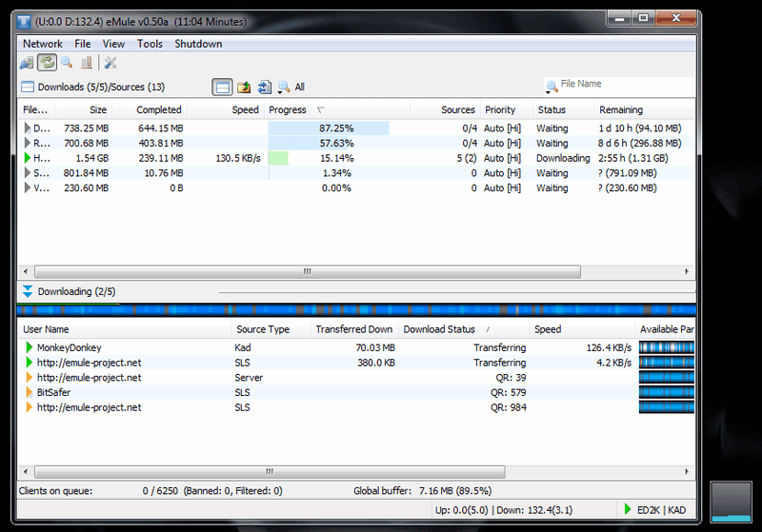The image size is (762, 532).
Task: Click the ED2K|KAD connection status icon
Action: point(628,509)
